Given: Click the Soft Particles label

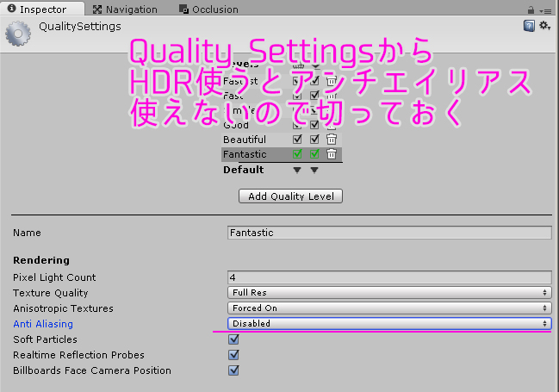Looking at the screenshot, I should click(x=46, y=339).
